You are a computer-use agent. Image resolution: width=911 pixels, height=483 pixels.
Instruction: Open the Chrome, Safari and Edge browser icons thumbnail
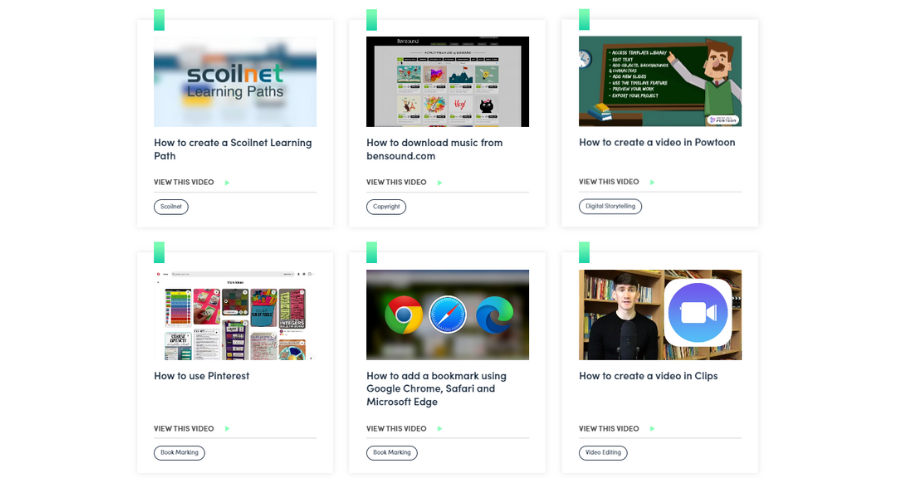click(447, 315)
